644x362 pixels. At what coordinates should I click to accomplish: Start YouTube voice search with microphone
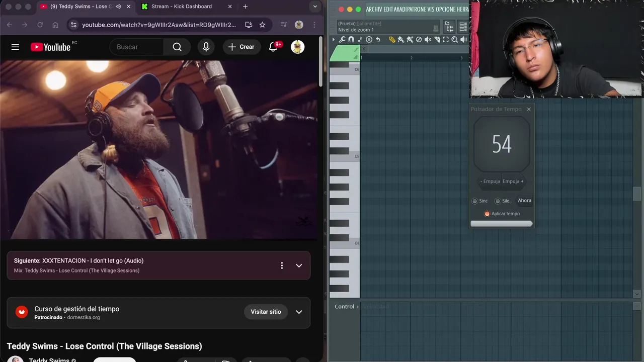[x=206, y=47]
